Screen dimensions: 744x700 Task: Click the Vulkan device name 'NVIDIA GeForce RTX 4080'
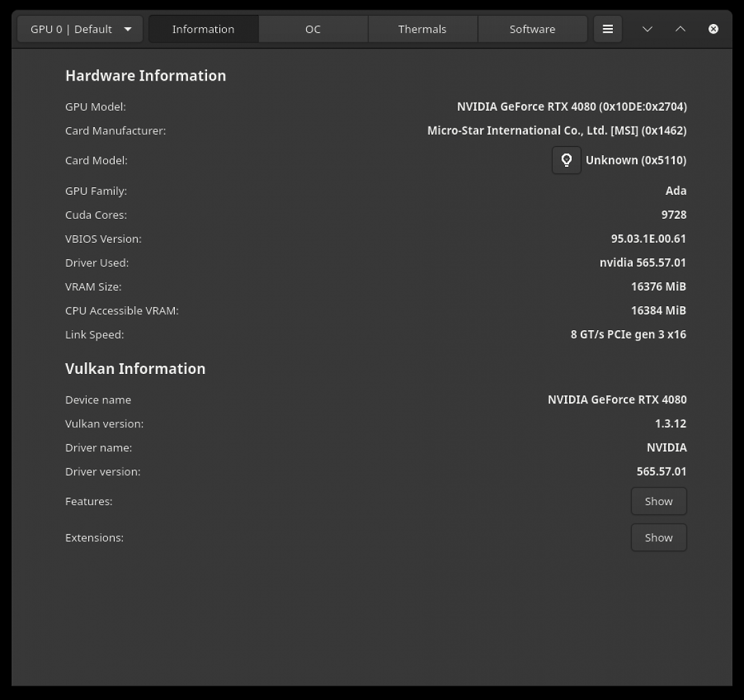[x=618, y=400]
